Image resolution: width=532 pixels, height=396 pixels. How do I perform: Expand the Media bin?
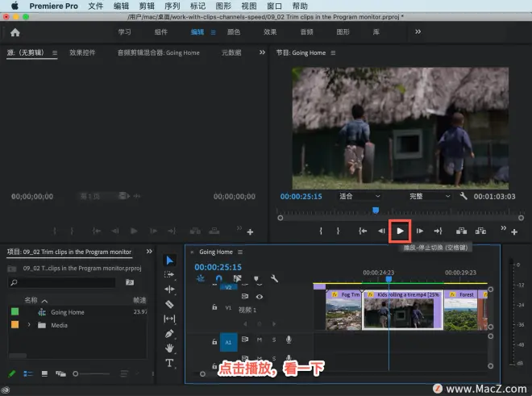point(29,325)
